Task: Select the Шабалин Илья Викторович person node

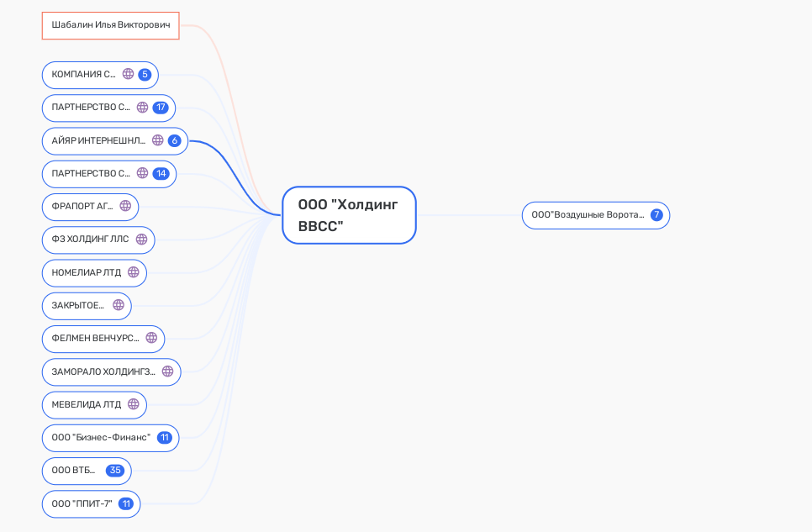Action: pos(111,25)
